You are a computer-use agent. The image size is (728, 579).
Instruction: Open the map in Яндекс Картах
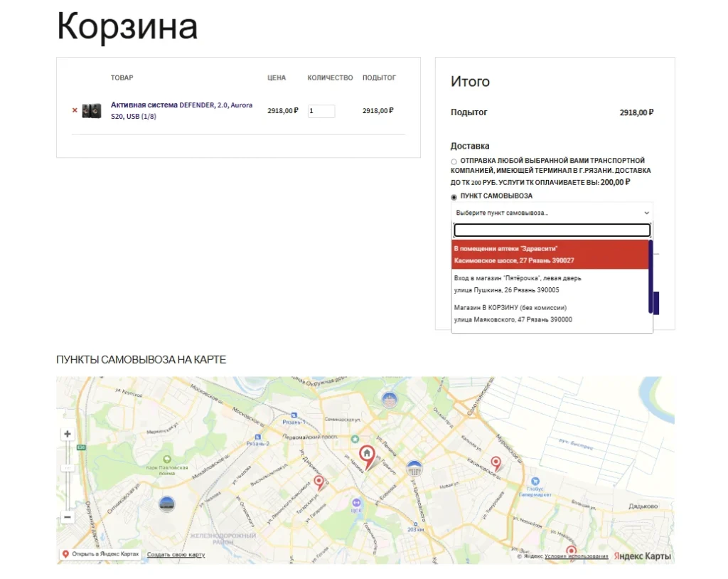point(101,554)
